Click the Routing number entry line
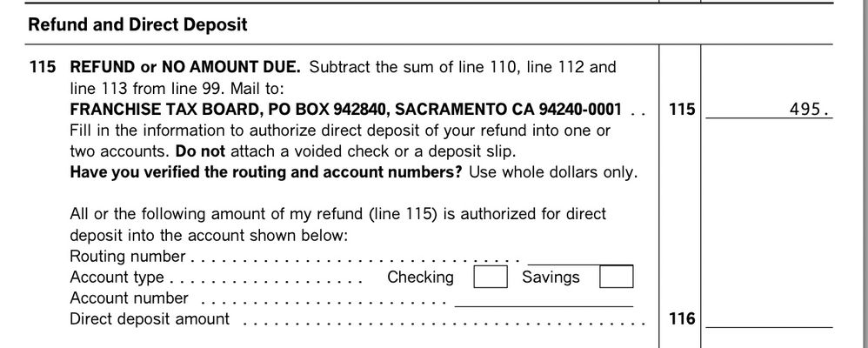868x348 pixels. point(581,258)
